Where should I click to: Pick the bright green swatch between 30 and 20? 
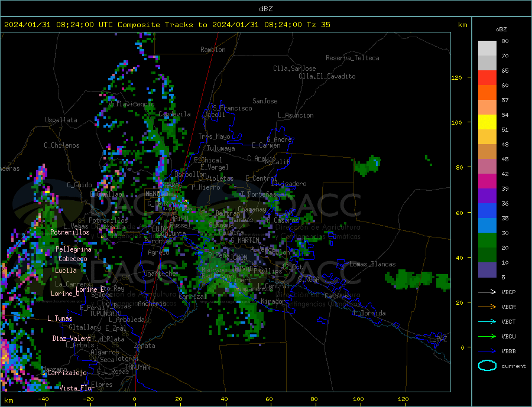[x=487, y=240]
